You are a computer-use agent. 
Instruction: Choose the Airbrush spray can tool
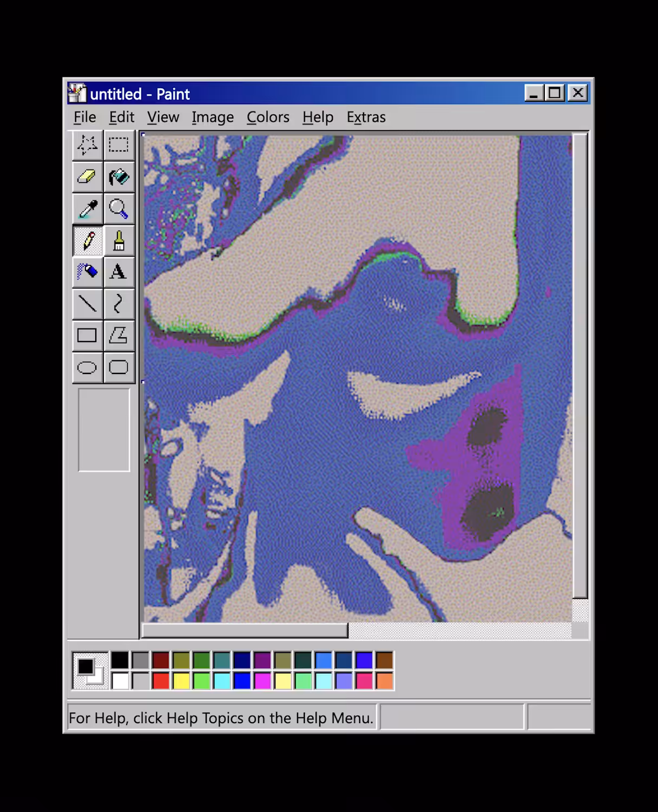pos(88,272)
